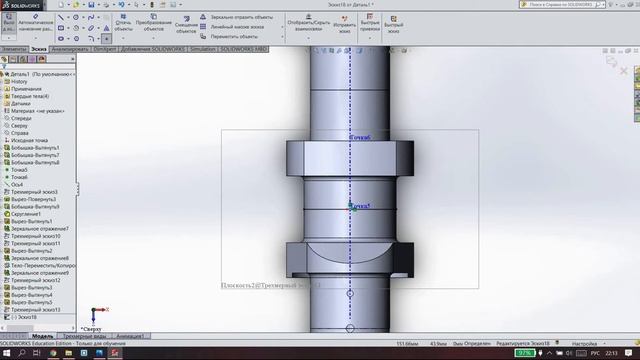Click the Open document icon
Image resolution: width=640 pixels, height=360 pixels.
76,5
